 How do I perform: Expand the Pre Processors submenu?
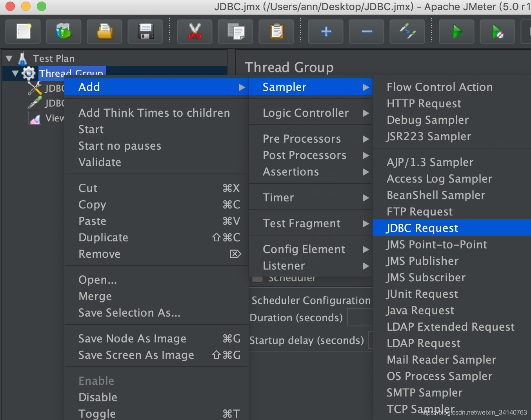point(310,139)
